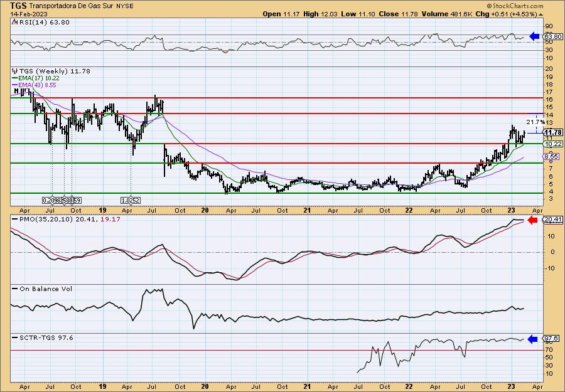This screenshot has height=392, width=565.
Task: Select the High 12.03 value
Action: point(320,14)
